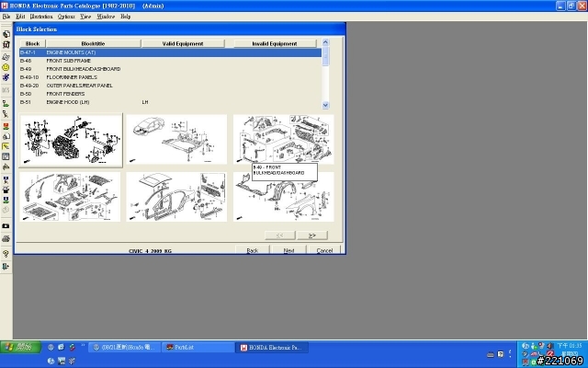Click the Blocktitle column header
Viewport: 588px width, 368px height.
click(93, 43)
